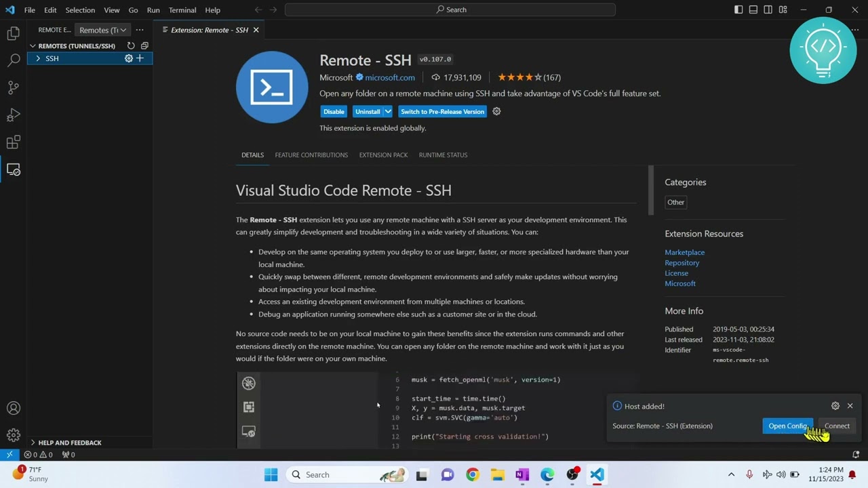Refresh the Remotes list
The image size is (868, 488).
131,46
